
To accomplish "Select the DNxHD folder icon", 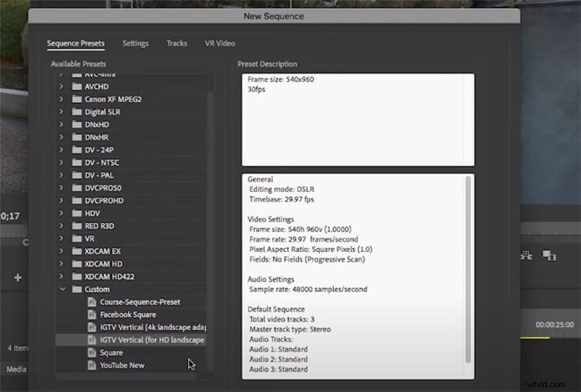I will click(x=77, y=125).
